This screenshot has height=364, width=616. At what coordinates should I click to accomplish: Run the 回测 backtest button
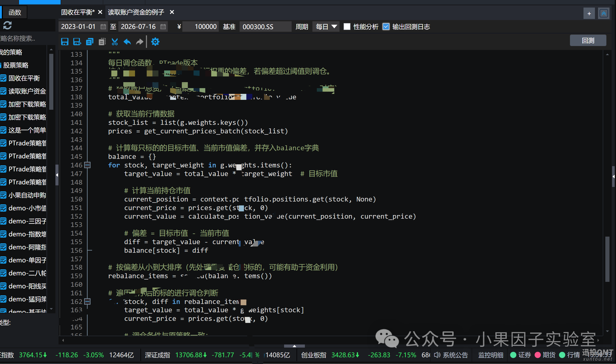[588, 41]
